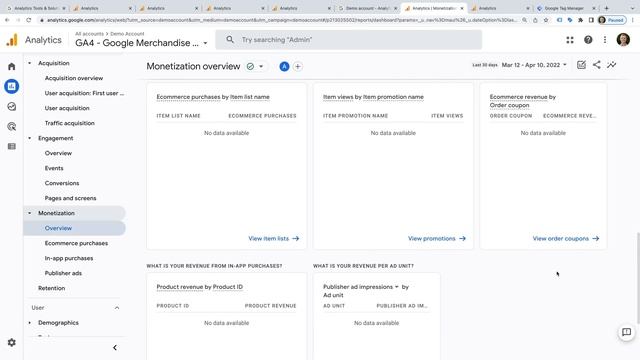640x360 pixels.
Task: Click the Customize report edit icon
Action: (581, 64)
